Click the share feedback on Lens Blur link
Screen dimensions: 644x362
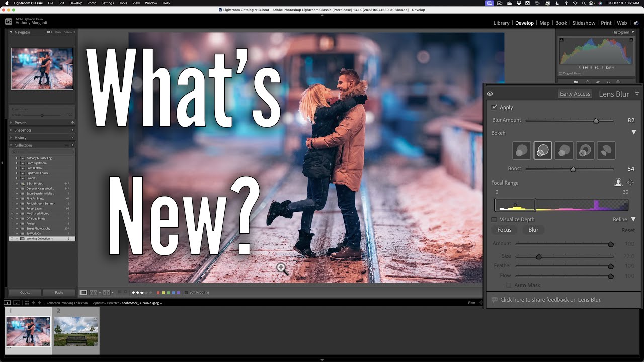coord(550,300)
